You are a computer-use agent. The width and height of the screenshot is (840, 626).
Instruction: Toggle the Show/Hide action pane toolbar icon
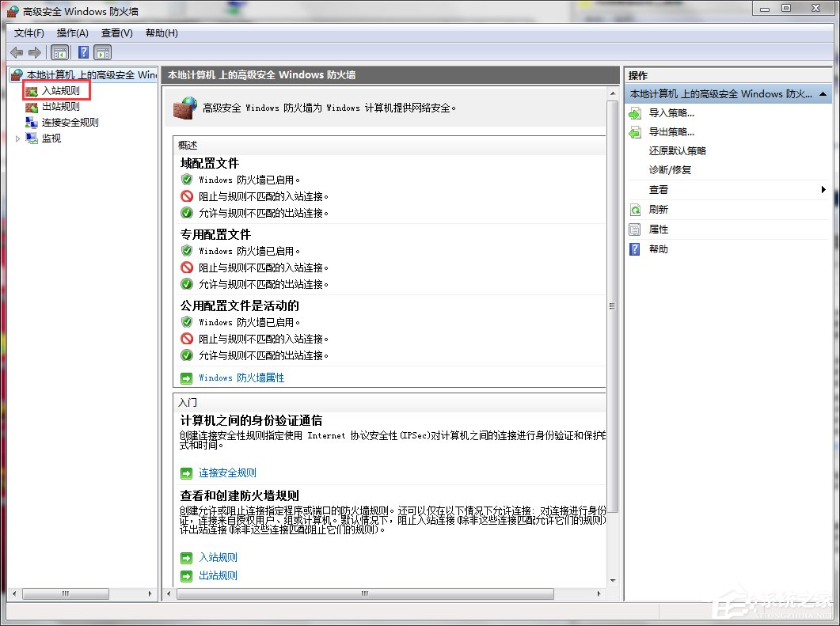pos(103,52)
